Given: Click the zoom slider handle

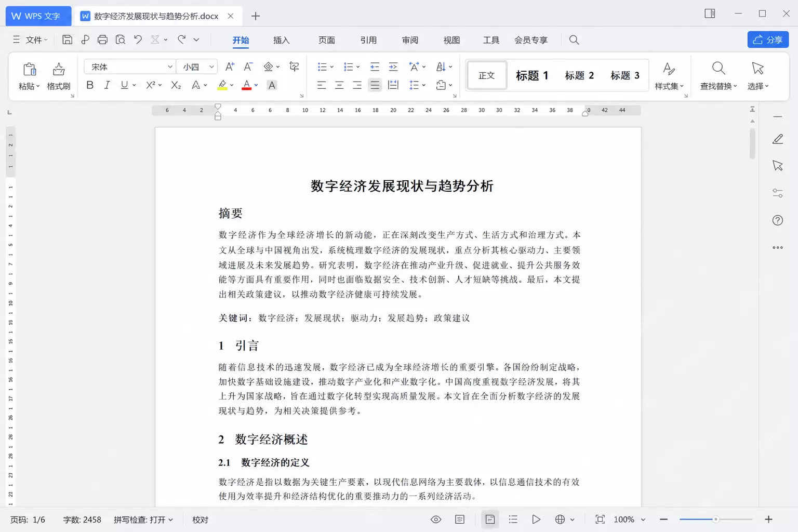Looking at the screenshot, I should tap(715, 520).
